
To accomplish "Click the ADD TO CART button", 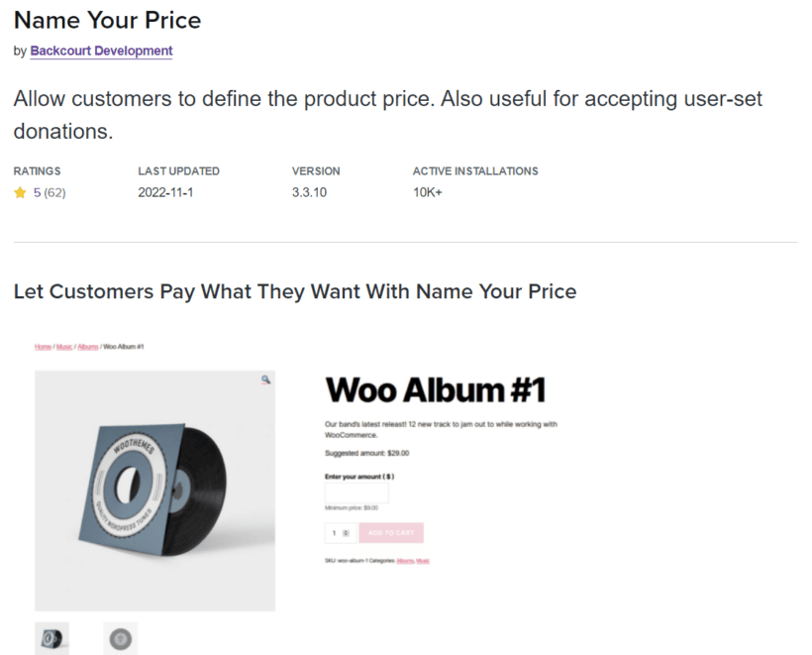I will 391,533.
